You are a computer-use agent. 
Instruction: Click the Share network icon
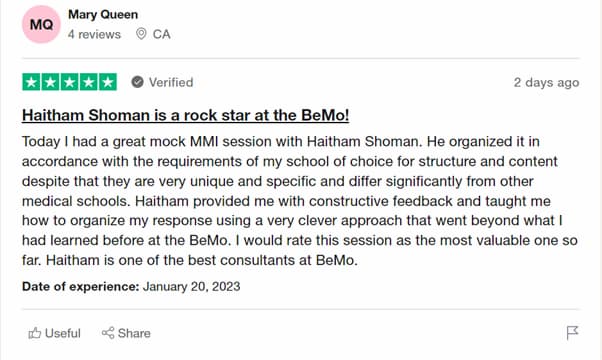point(108,333)
